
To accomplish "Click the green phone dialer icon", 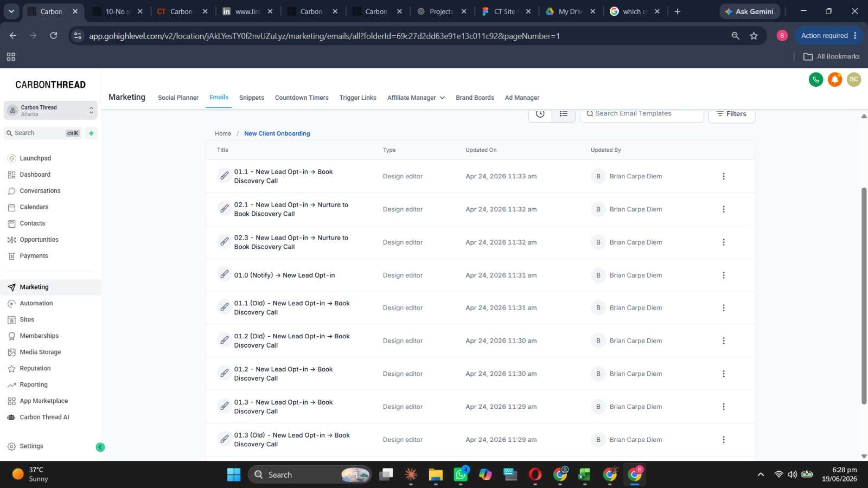I will click(815, 80).
